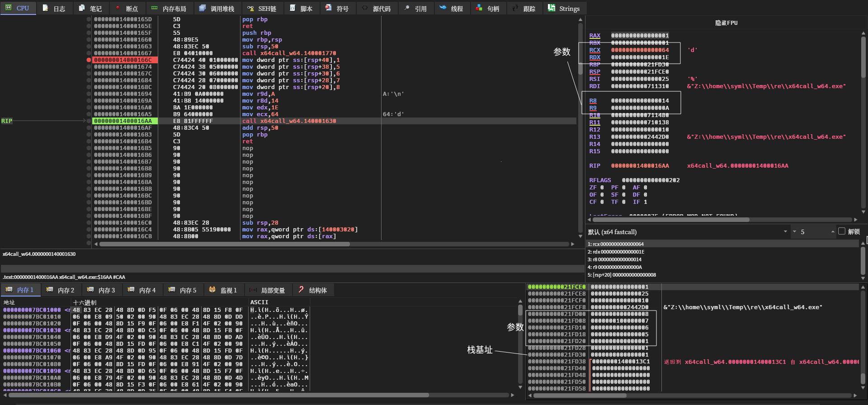Click the Strings tab icon
868x405 pixels.
coord(552,8)
